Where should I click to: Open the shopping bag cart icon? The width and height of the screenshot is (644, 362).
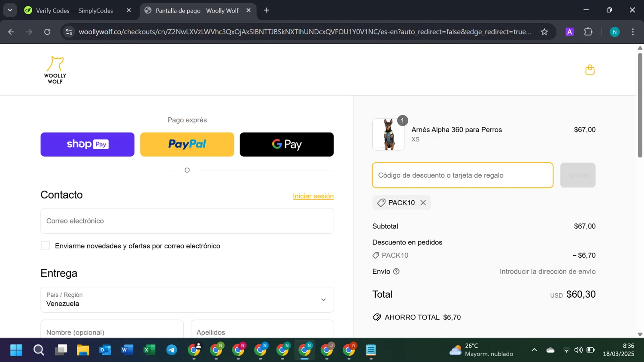(590, 70)
